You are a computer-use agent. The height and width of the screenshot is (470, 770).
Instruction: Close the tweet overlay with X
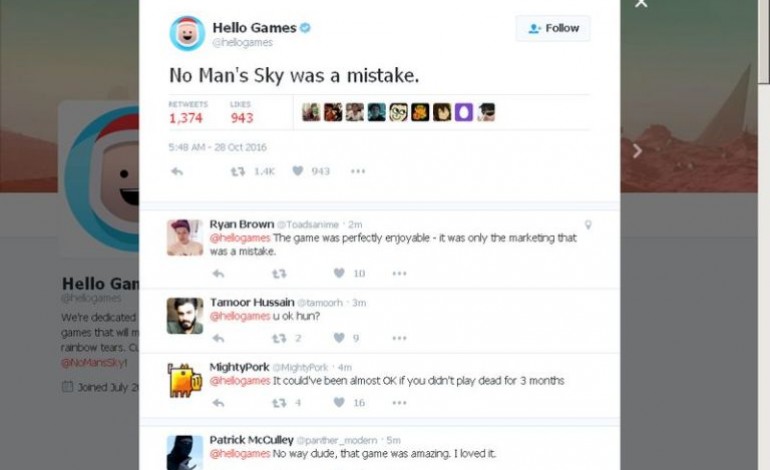641,3
